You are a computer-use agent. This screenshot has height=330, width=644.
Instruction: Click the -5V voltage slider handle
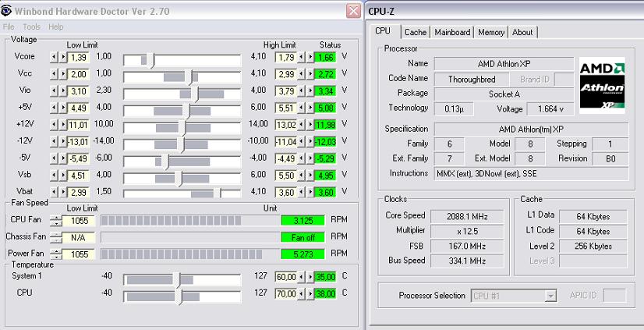[x=165, y=161]
